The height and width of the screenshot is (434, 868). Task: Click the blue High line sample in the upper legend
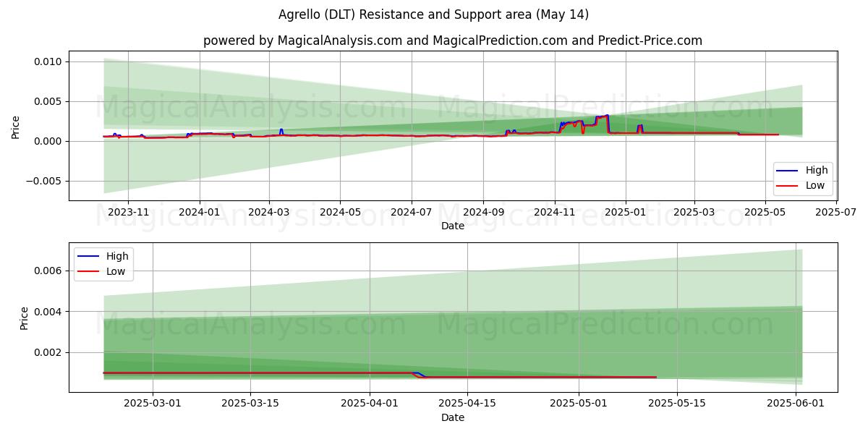pyautogui.click(x=787, y=171)
